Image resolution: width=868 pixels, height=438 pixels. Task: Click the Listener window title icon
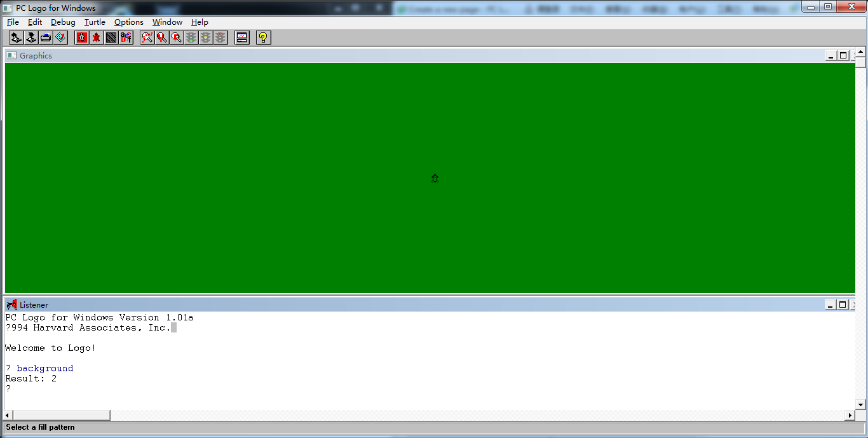(11, 305)
